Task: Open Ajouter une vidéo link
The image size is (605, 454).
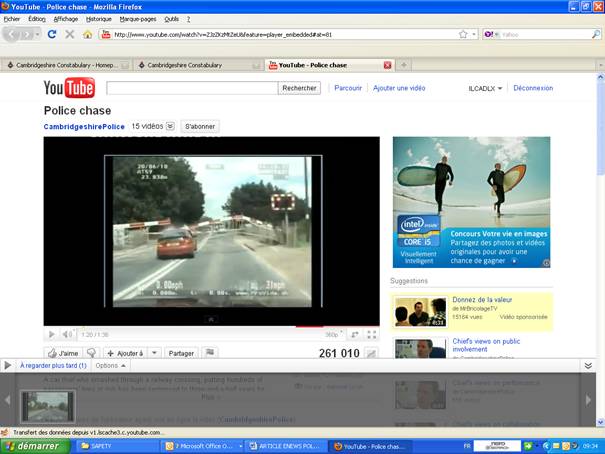Action: pyautogui.click(x=399, y=88)
